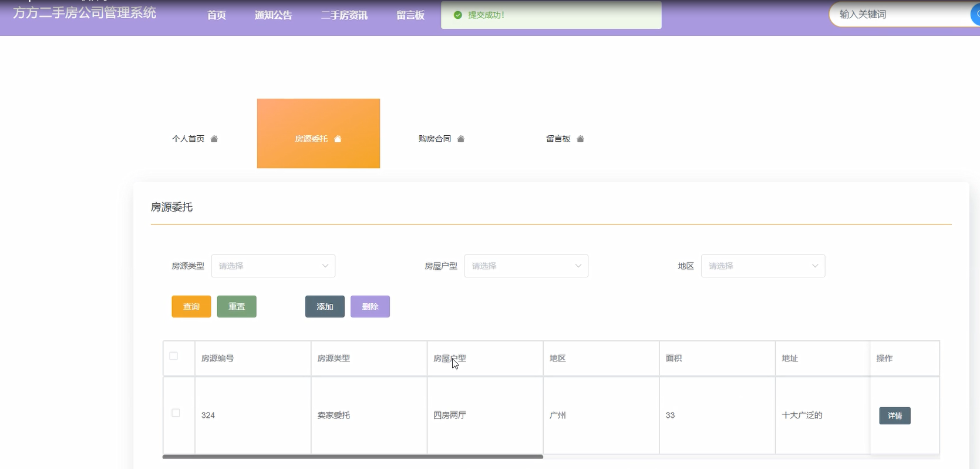Click the 添加 button
The height and width of the screenshot is (469, 980).
325,306
